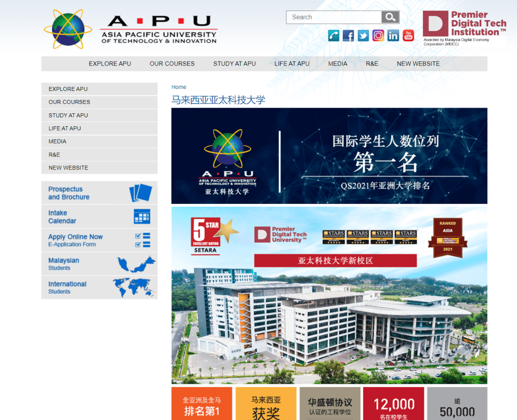Viewport: 517px width, 420px height.
Task: Open R&E in top navigation bar
Action: click(x=372, y=64)
